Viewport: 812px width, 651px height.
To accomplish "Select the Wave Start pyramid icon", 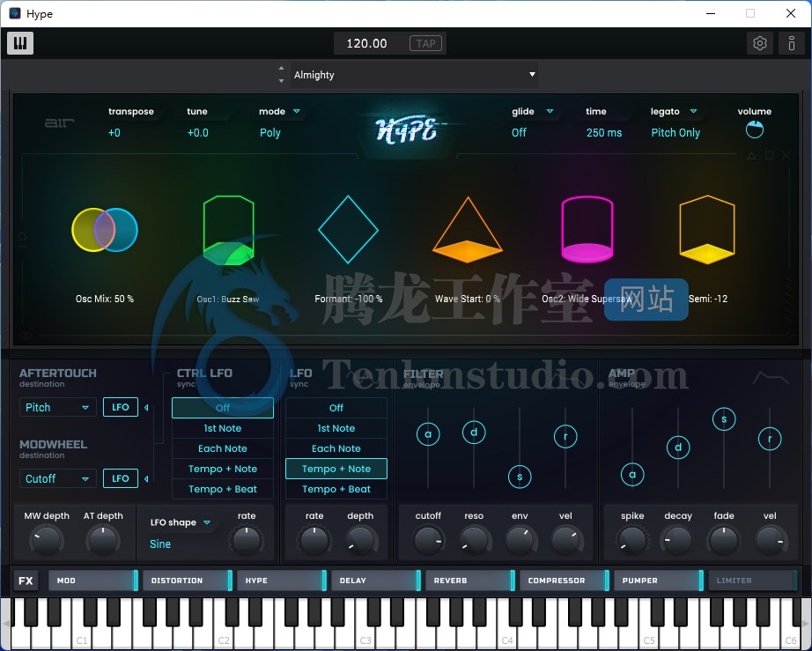I will point(468,229).
